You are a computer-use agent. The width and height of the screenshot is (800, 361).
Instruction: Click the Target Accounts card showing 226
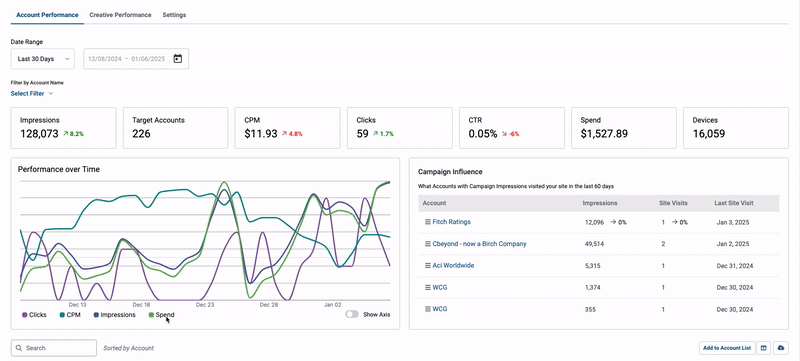point(176,128)
